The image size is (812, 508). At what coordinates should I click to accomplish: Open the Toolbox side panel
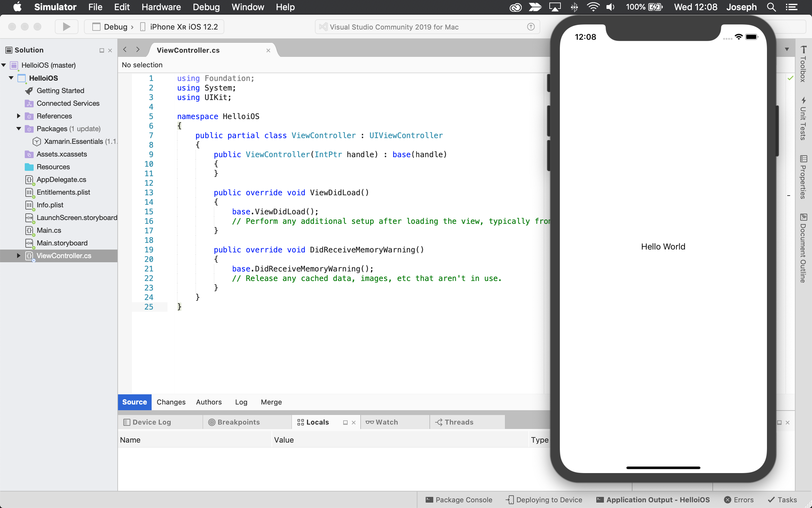pos(803,64)
